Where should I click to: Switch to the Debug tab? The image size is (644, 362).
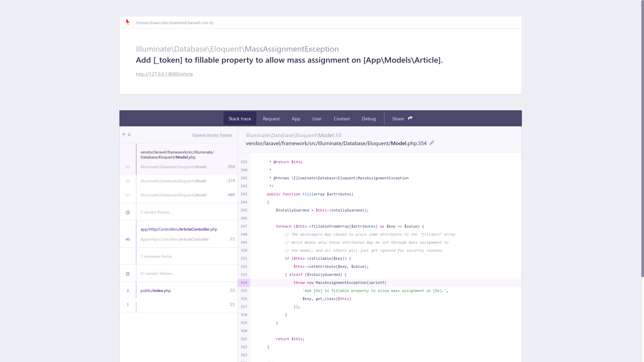(x=369, y=118)
